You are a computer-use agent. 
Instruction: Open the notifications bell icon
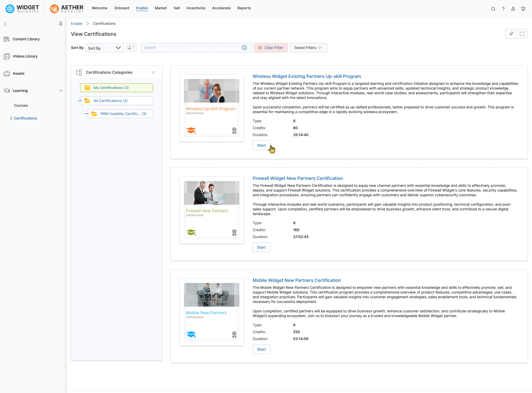(523, 9)
